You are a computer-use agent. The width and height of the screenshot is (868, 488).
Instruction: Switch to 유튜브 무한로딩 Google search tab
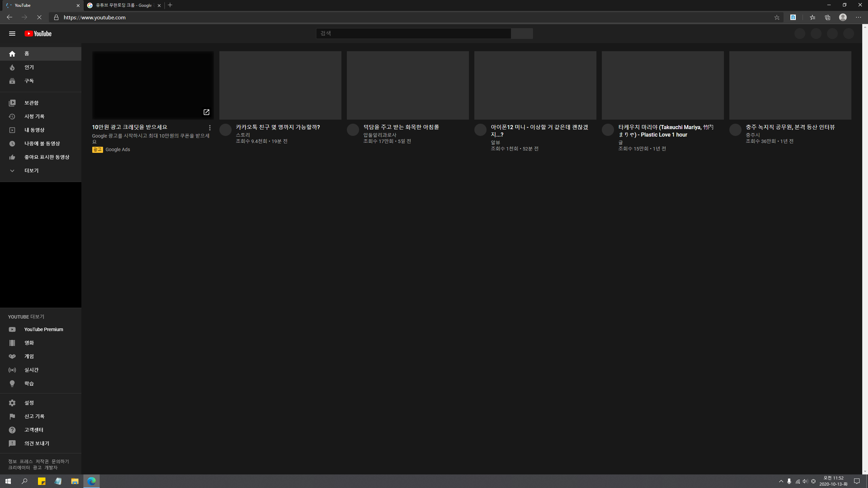point(124,5)
